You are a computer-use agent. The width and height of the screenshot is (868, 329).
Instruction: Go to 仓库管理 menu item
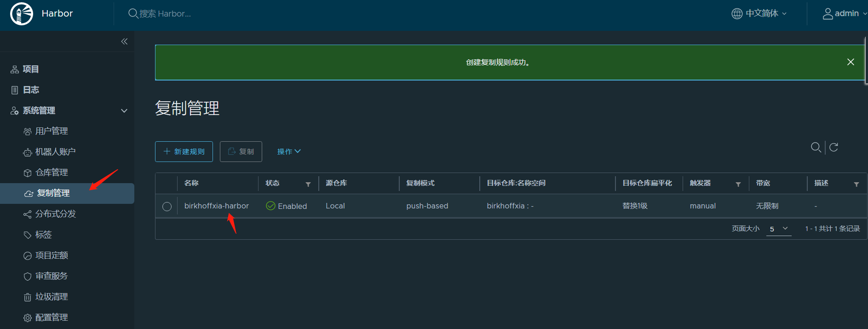click(x=52, y=173)
